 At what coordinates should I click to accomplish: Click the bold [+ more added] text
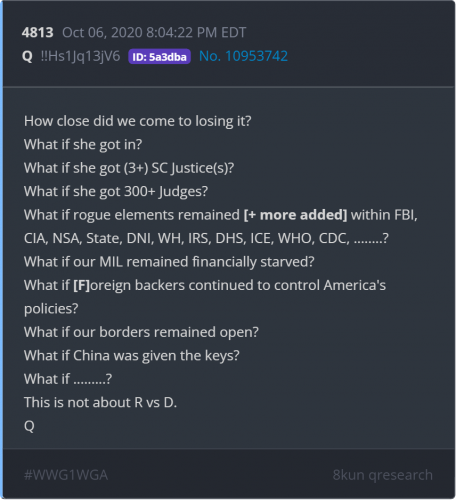(x=295, y=215)
